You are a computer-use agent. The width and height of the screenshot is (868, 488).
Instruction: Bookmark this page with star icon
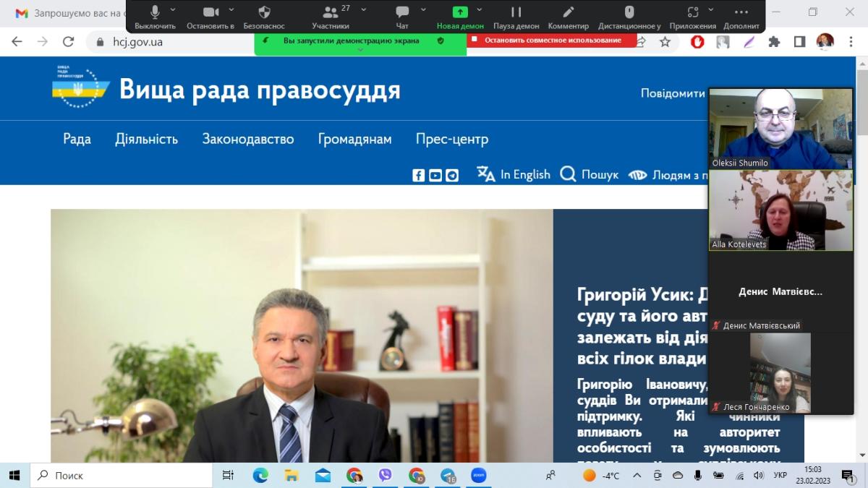[x=665, y=42]
